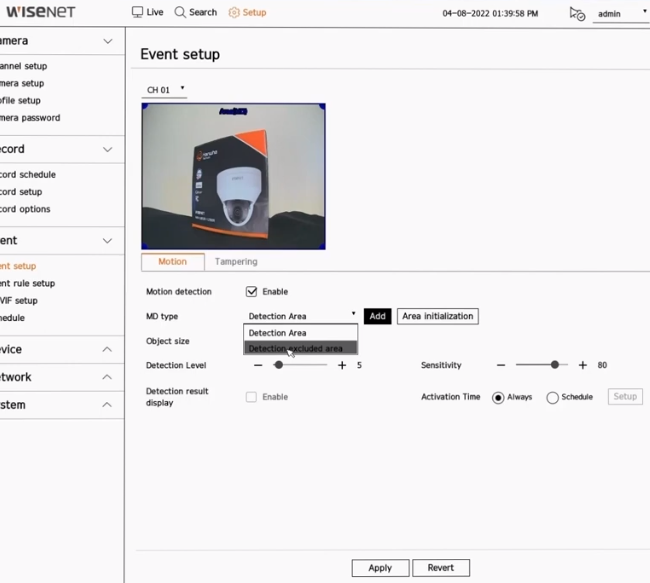Switch to the Motion tab

172,262
